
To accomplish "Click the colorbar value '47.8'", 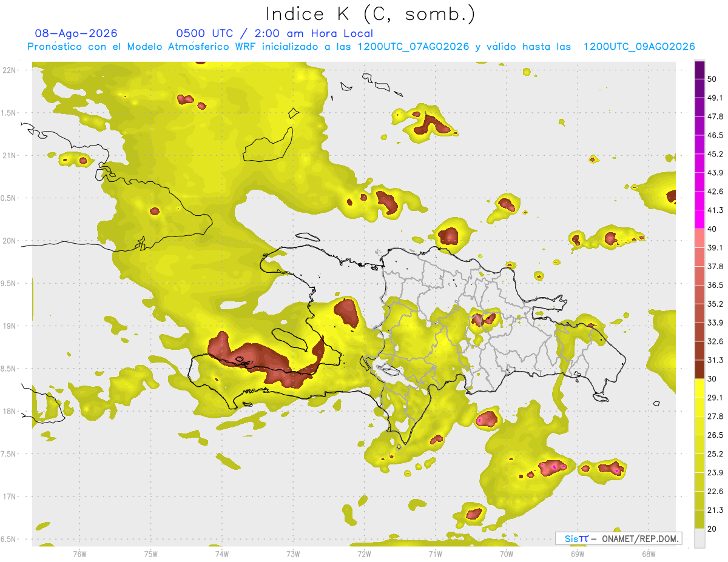I will pos(715,116).
